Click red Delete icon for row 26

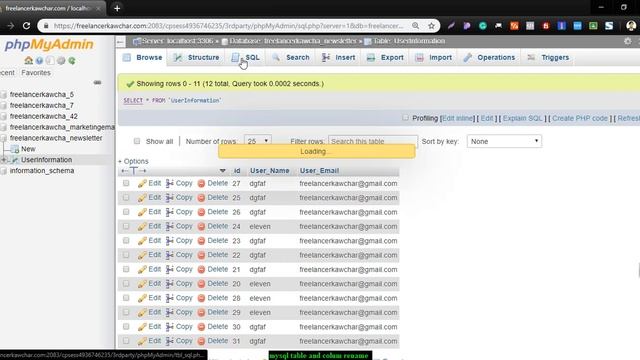201,212
